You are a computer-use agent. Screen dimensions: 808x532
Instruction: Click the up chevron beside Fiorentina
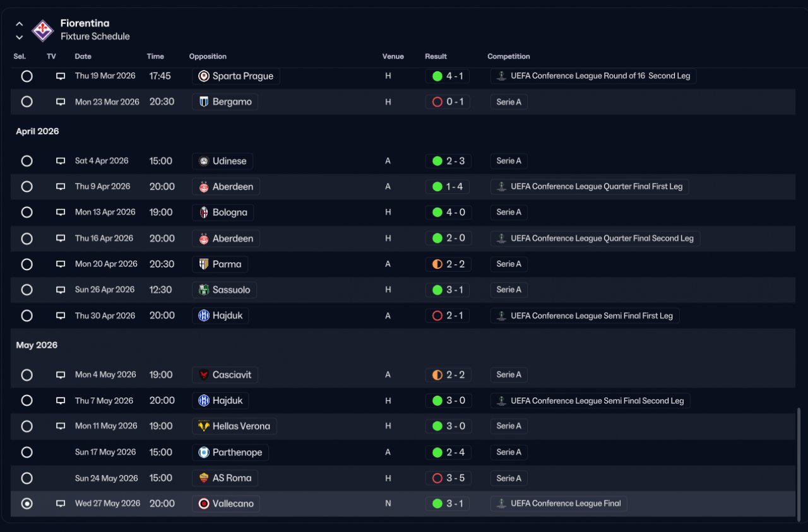pyautogui.click(x=20, y=24)
